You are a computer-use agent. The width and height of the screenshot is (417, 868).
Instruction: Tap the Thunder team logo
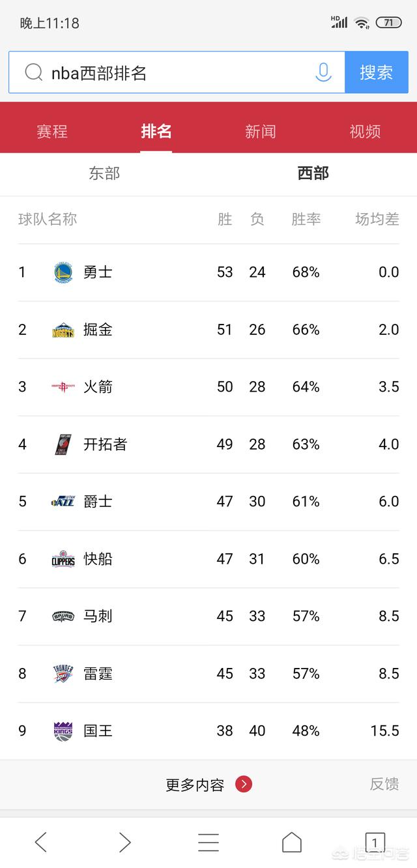point(63,674)
